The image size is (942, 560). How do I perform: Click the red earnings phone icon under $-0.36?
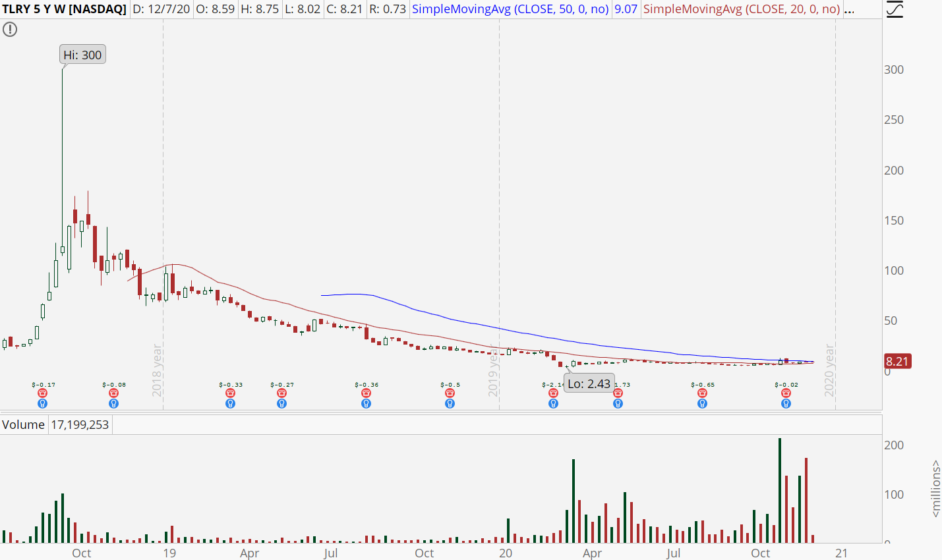click(366, 393)
